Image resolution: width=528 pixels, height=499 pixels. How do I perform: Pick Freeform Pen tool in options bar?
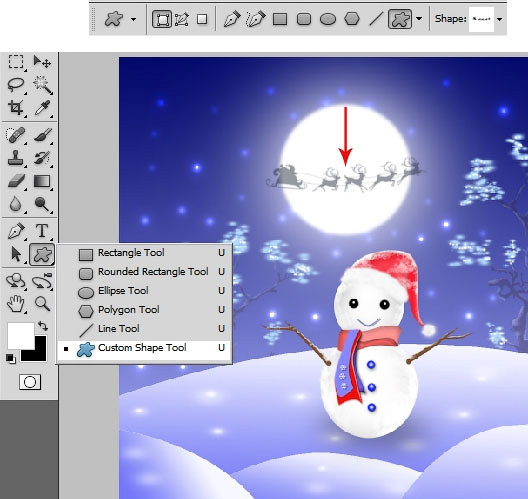256,19
